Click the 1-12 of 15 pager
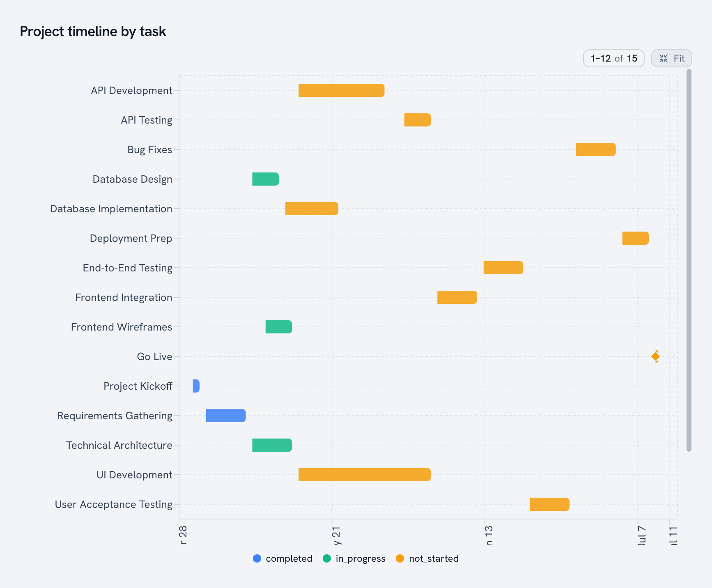Image resolution: width=712 pixels, height=588 pixels. [614, 58]
